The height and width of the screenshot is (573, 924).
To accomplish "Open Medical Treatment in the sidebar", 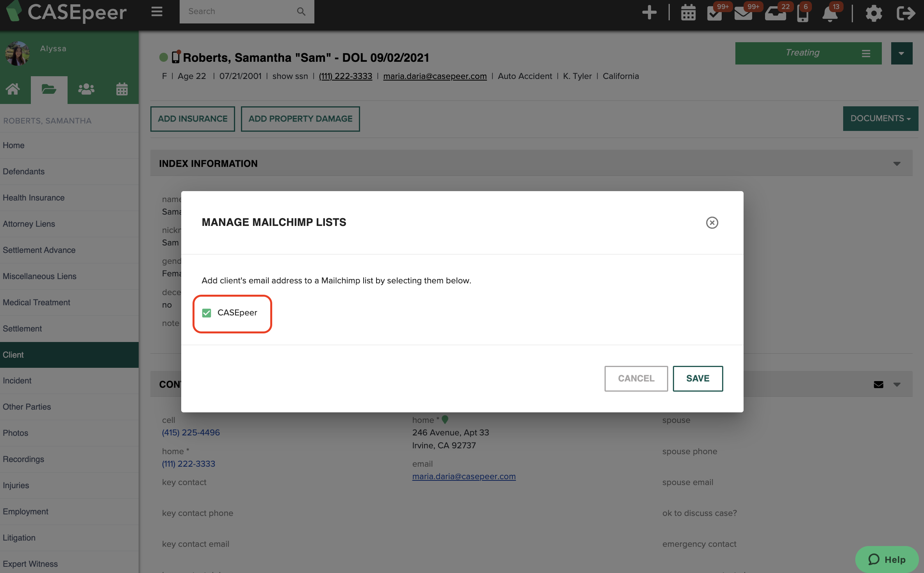I will [69, 303].
